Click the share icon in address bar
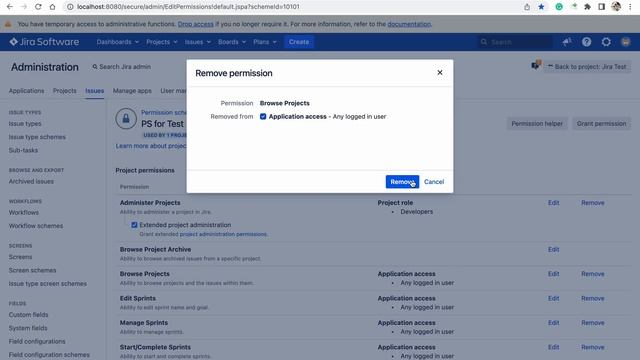Image resolution: width=640 pixels, height=360 pixels. 527,7
